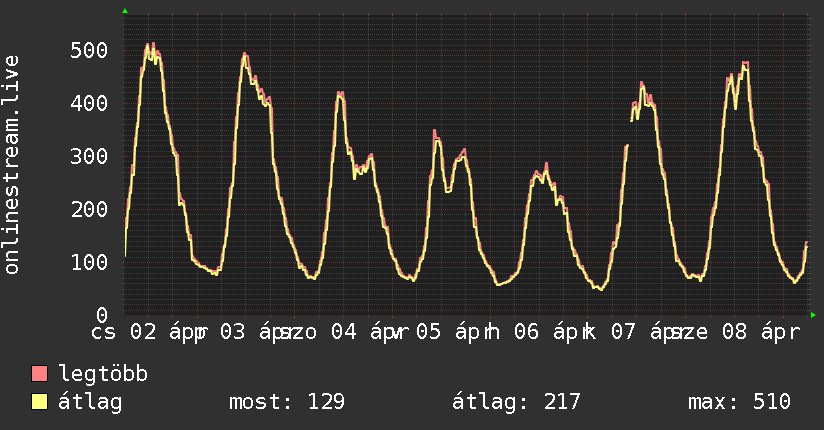This screenshot has width=824, height=430.
Task: Click the x-axis date label 02 ápr
Action: [169, 332]
